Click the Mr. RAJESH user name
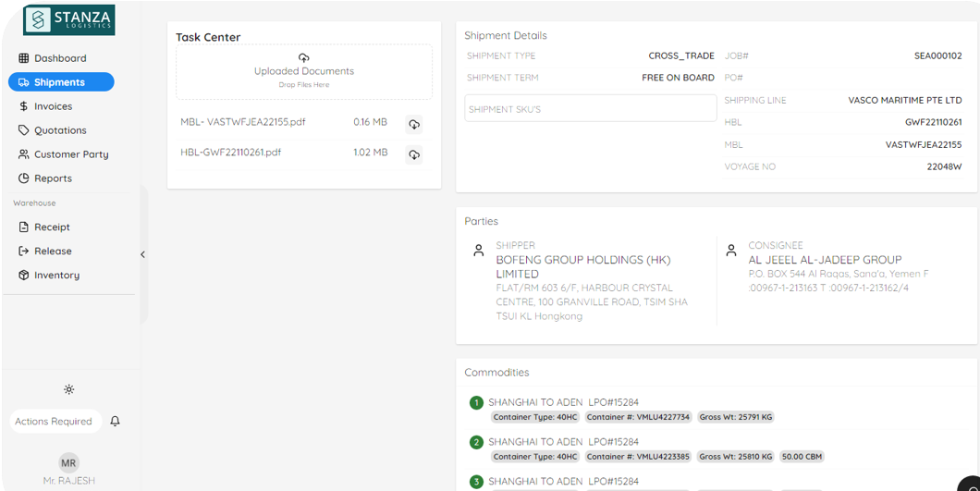Screen dimensions: 980x491 click(68, 481)
